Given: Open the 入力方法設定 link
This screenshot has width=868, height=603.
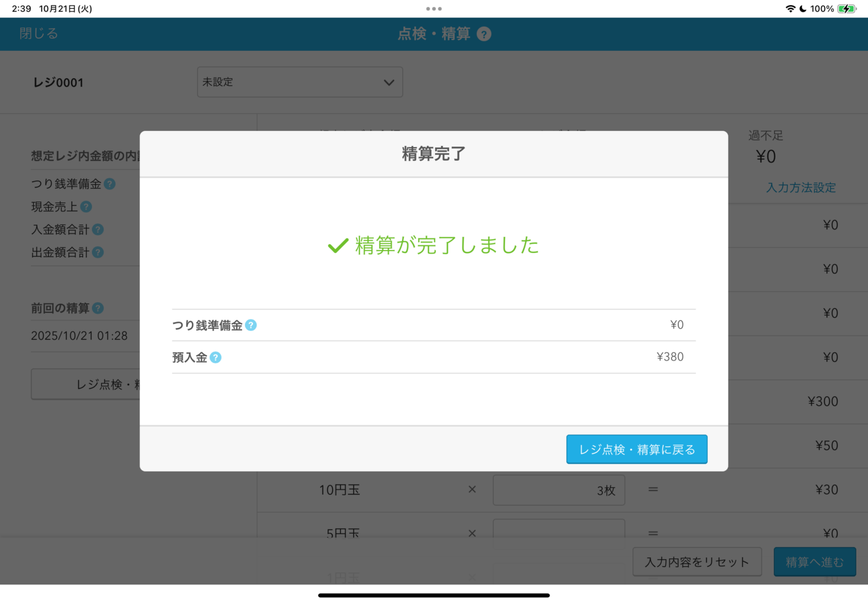Looking at the screenshot, I should 800,187.
